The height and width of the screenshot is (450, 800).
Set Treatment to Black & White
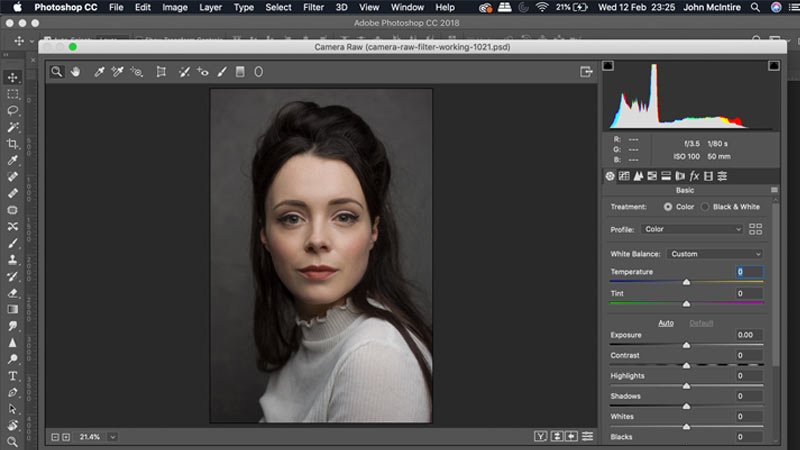coord(705,207)
